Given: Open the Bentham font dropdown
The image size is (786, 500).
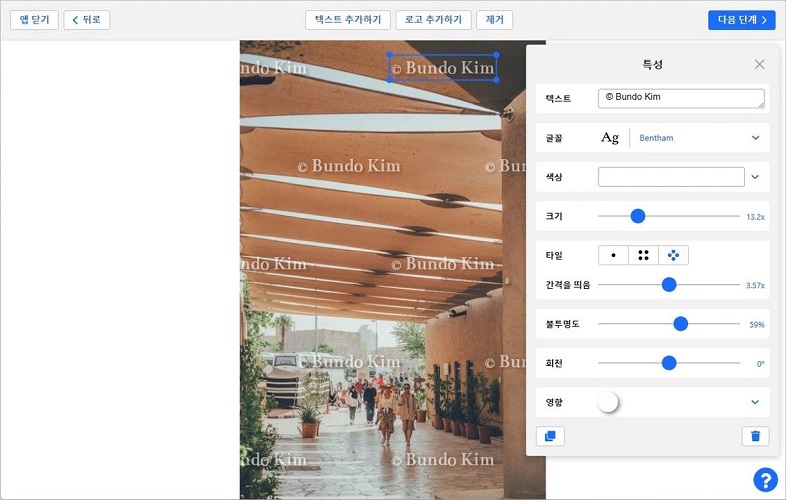Looking at the screenshot, I should (x=699, y=138).
